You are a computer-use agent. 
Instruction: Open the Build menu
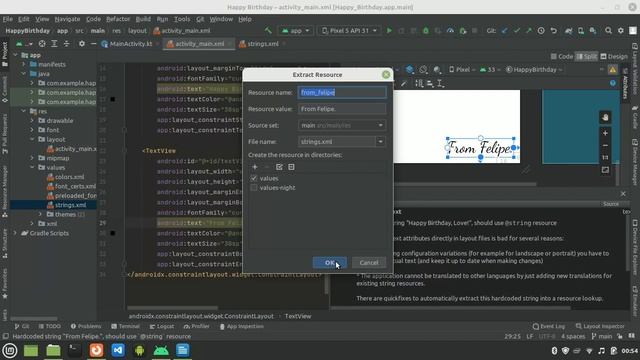point(143,19)
